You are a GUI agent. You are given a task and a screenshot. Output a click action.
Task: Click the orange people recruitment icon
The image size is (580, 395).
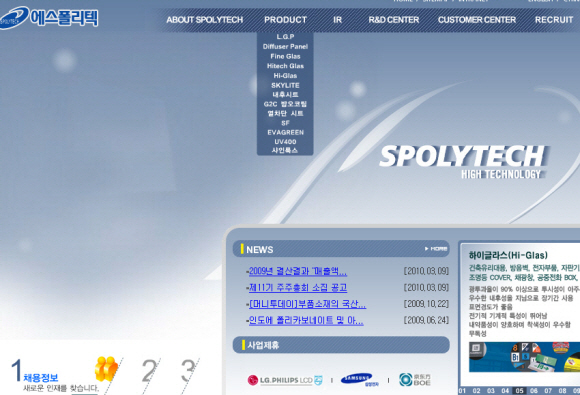pos(106,368)
